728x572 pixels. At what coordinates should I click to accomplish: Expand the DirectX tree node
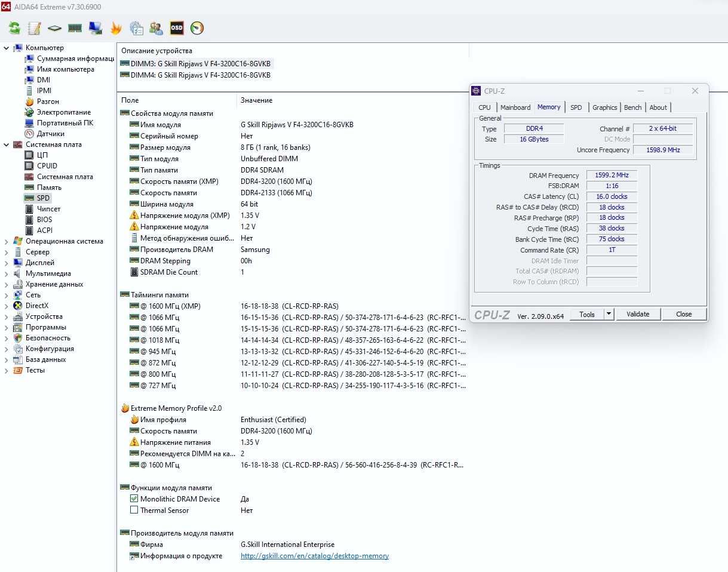[x=7, y=306]
